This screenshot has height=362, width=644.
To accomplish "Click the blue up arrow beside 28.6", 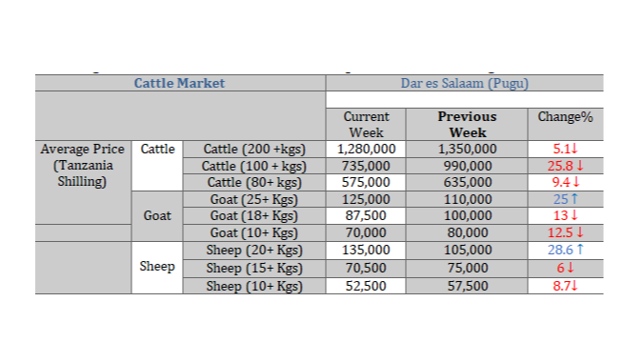I will pos(580,250).
